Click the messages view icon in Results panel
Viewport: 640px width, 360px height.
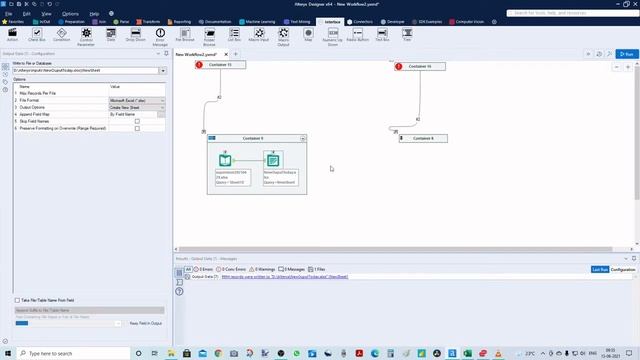[x=179, y=282]
